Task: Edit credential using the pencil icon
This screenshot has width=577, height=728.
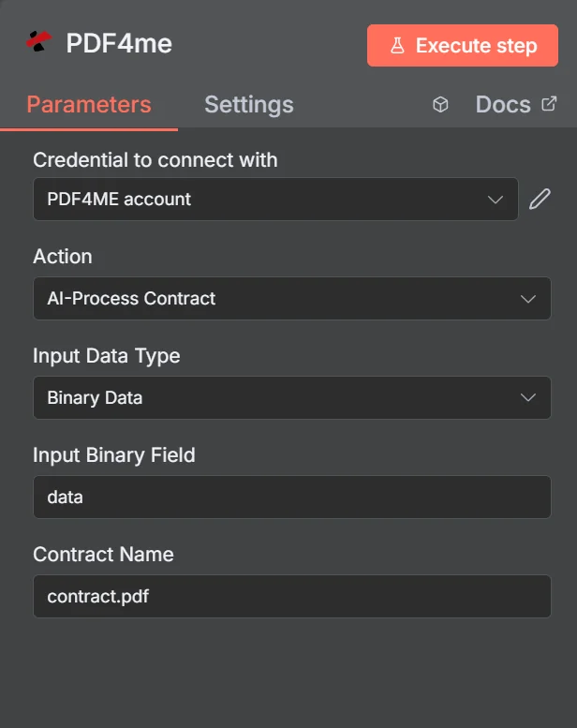Action: pyautogui.click(x=540, y=200)
